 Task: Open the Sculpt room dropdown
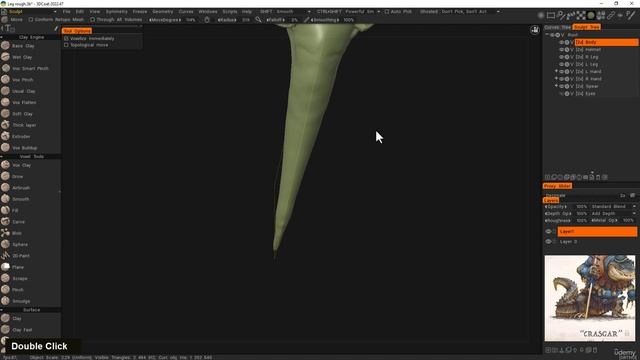coord(55,12)
